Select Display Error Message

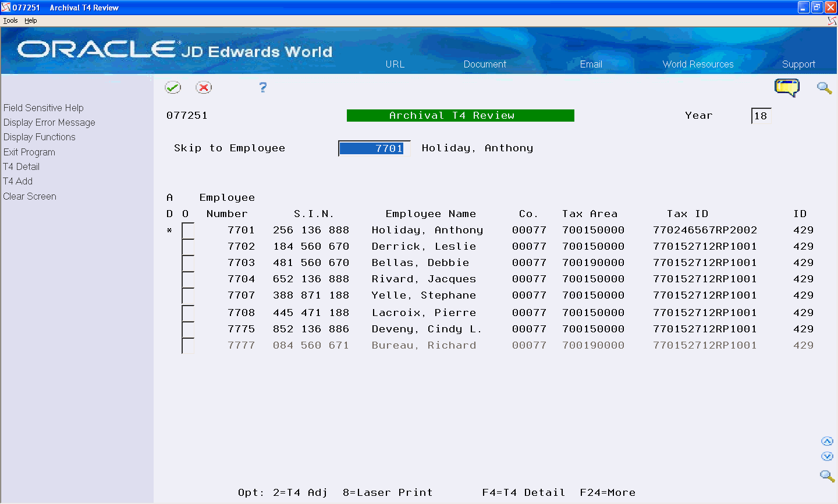coord(49,122)
